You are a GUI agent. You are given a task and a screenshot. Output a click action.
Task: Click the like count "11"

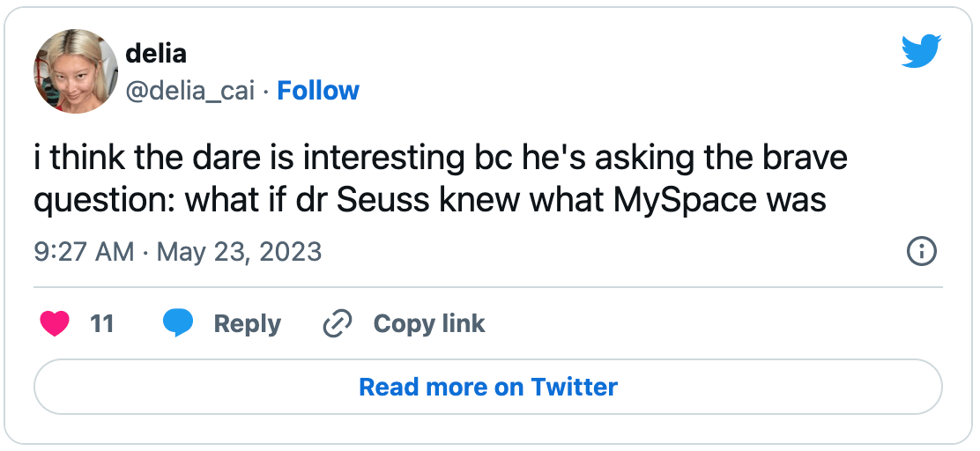[x=102, y=324]
